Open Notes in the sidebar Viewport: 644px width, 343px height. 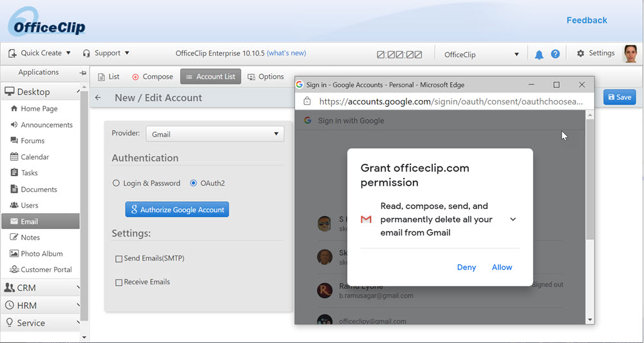[25, 237]
